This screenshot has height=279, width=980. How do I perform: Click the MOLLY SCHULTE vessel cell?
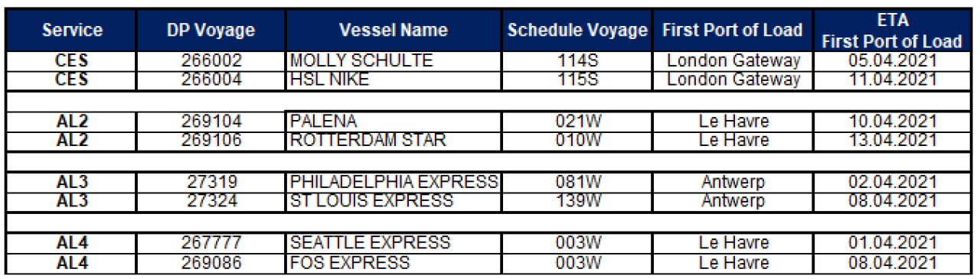tap(394, 61)
